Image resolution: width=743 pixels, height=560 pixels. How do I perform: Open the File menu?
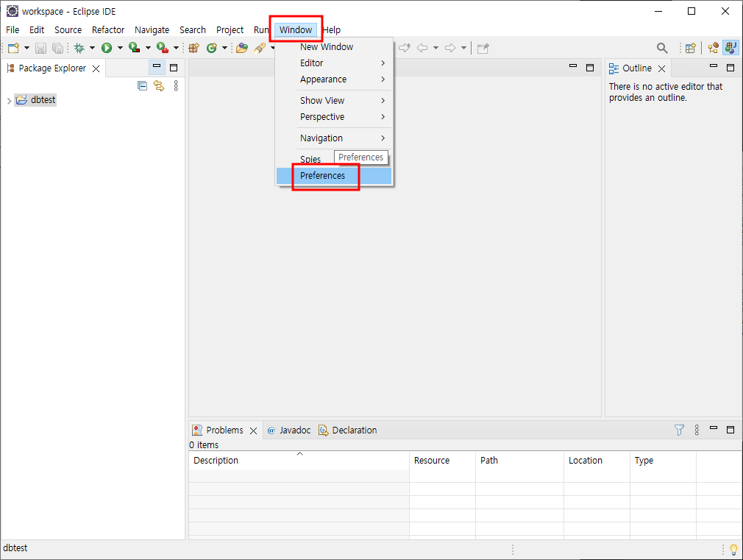13,30
